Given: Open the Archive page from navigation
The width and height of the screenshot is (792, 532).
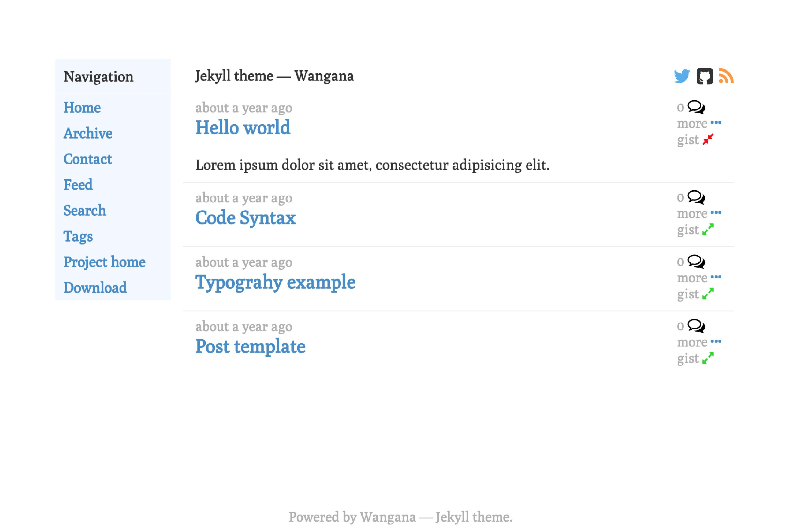Looking at the screenshot, I should pyautogui.click(x=88, y=133).
